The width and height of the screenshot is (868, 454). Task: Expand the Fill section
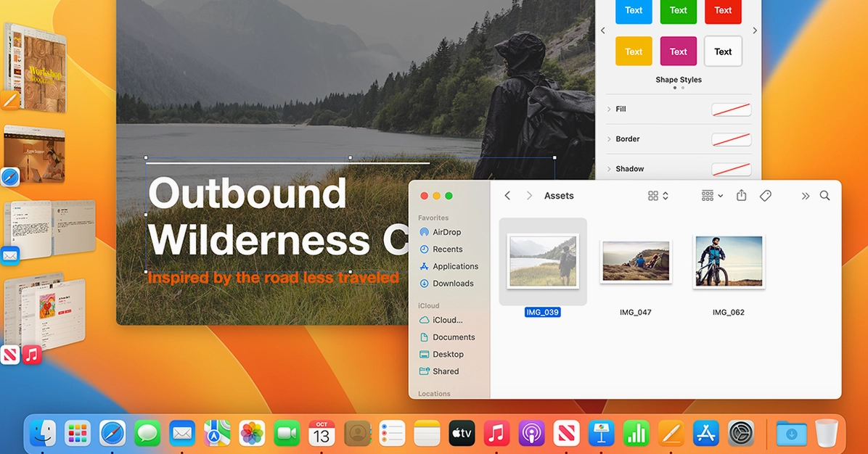pos(610,110)
